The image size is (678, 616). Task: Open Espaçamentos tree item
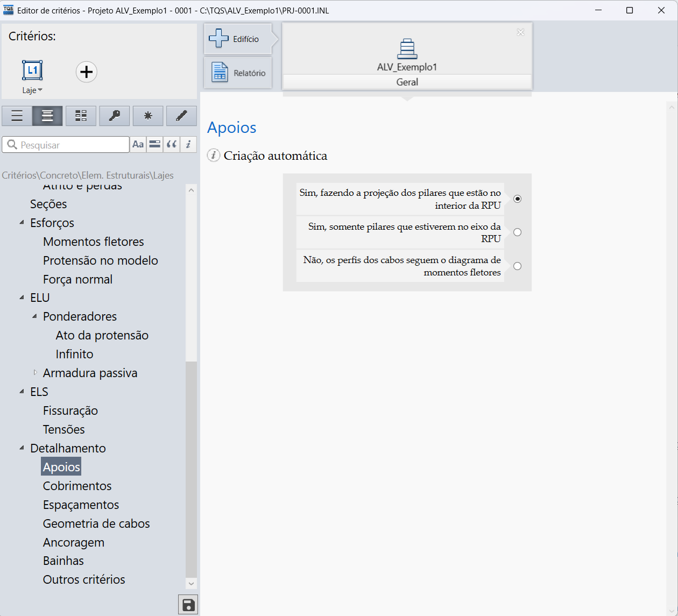[x=81, y=505]
